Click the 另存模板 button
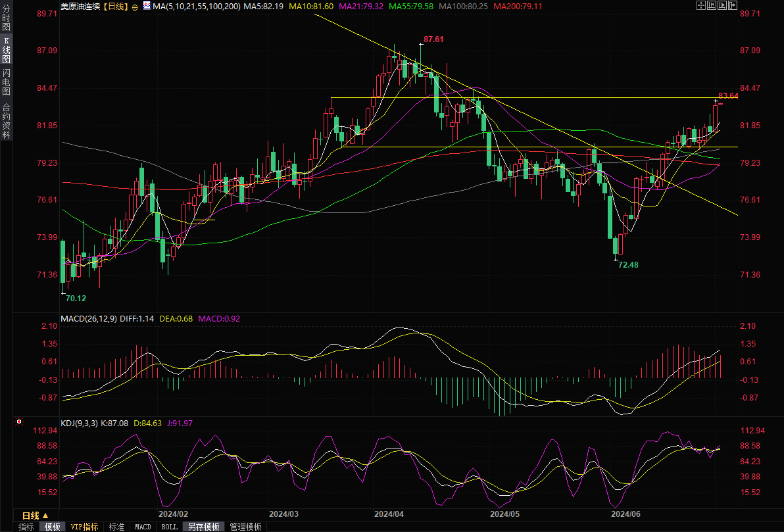This screenshot has width=784, height=532. pos(203,527)
